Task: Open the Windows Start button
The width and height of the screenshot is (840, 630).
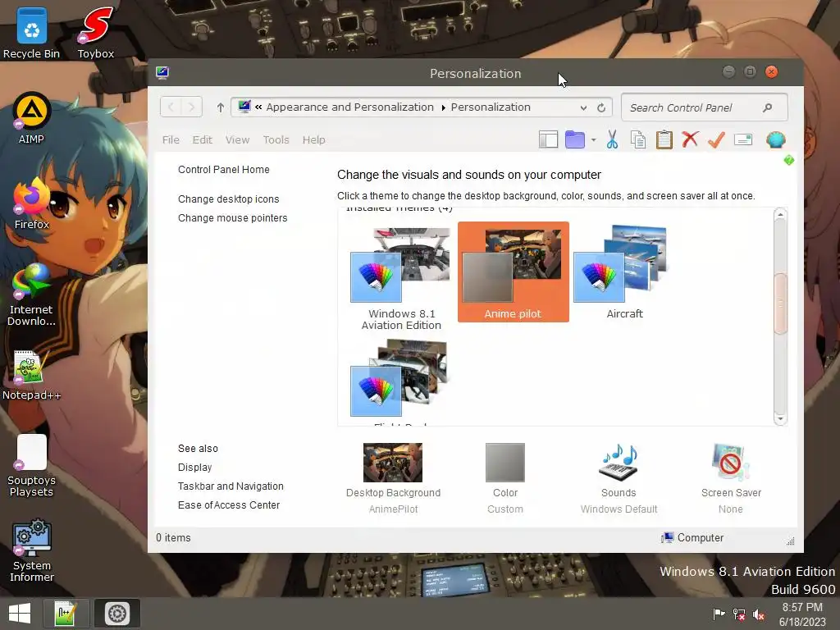Action: click(x=20, y=614)
